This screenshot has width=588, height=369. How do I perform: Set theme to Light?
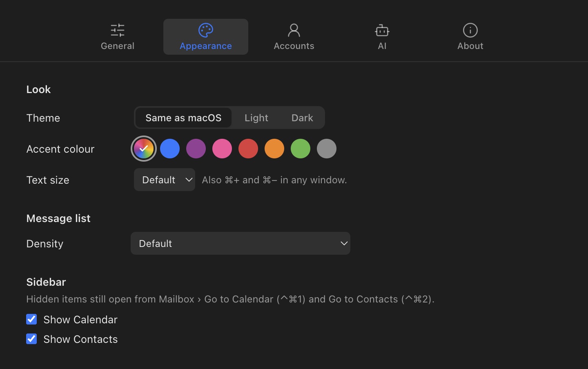(256, 118)
